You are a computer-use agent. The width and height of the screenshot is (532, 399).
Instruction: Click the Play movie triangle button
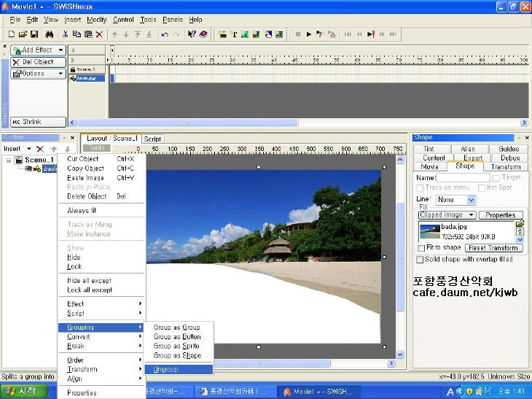[309, 34]
